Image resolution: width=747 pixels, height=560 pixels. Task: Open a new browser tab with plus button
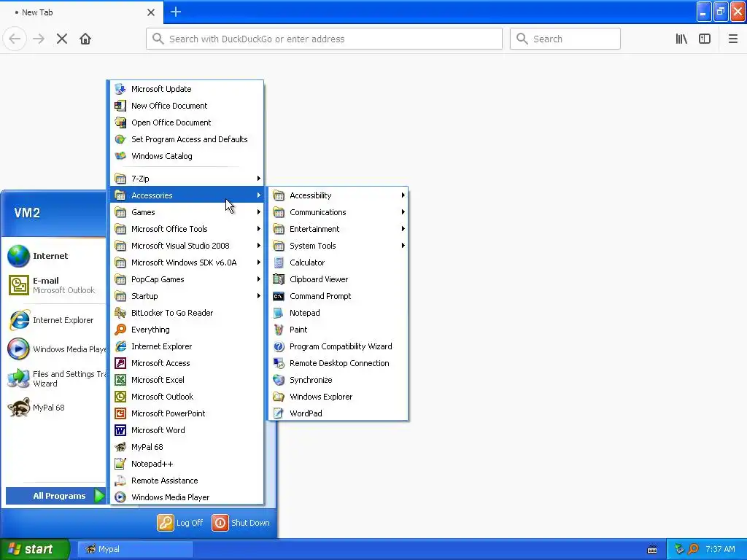176,12
